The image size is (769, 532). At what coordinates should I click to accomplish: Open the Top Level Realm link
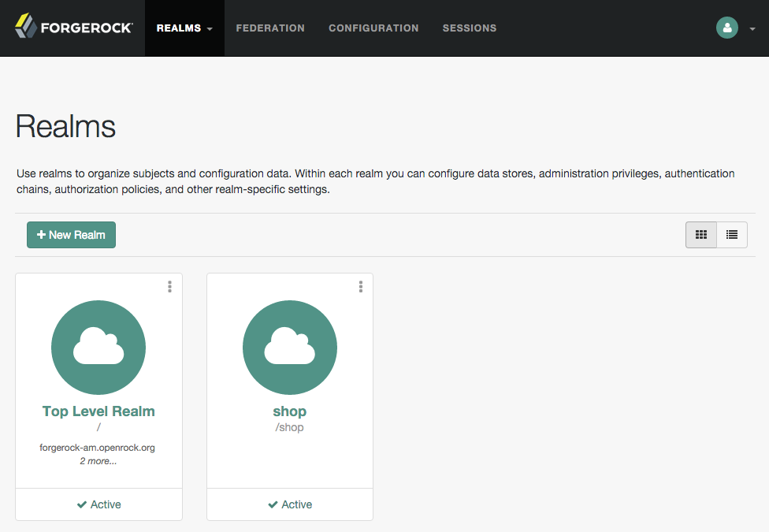98,411
